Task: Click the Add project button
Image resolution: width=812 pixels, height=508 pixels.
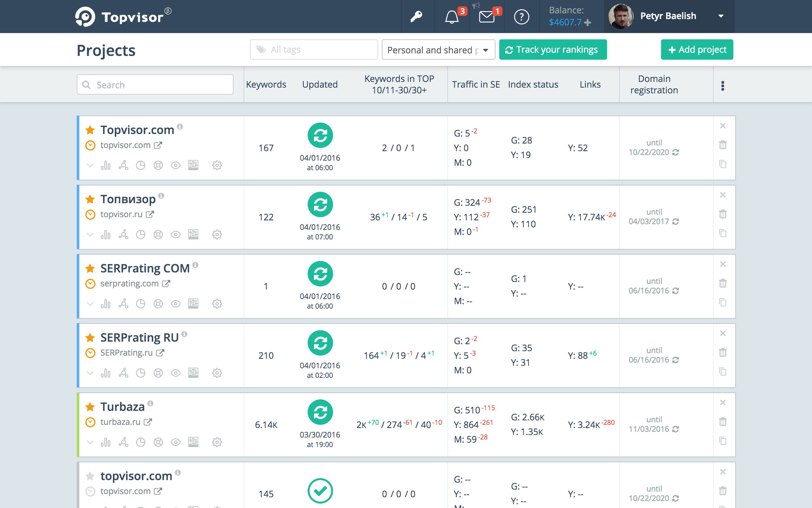Action: 697,49
